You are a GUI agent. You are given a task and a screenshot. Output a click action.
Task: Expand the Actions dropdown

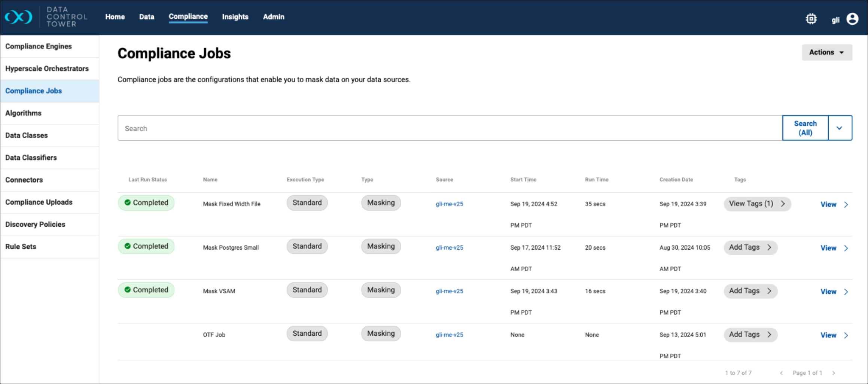pos(826,52)
